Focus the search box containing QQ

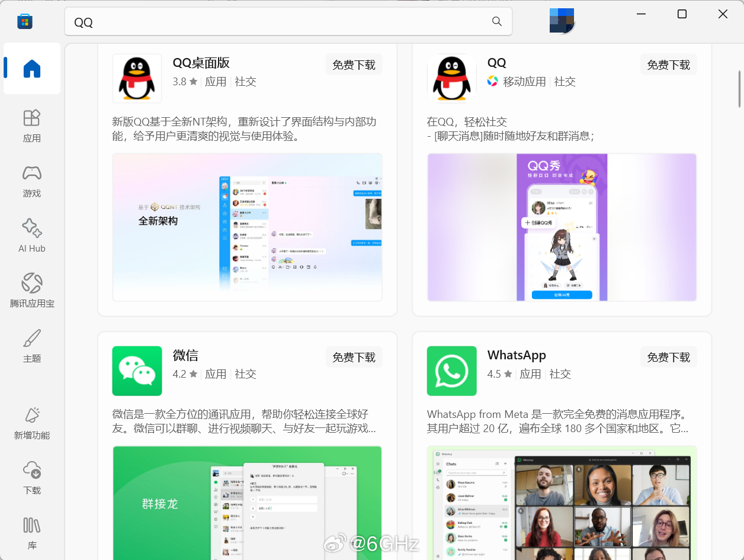(x=288, y=22)
